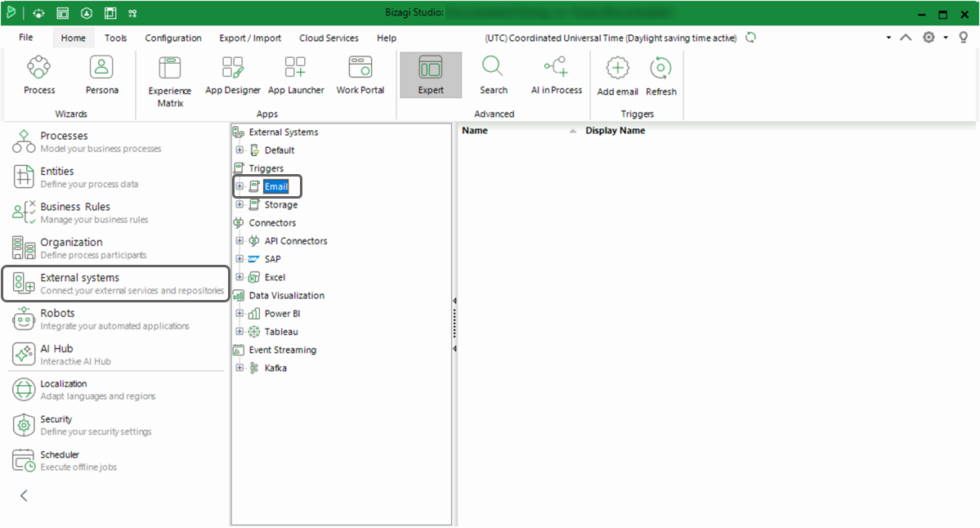980x528 pixels.
Task: Expand the Storage trigger node
Action: (239, 204)
